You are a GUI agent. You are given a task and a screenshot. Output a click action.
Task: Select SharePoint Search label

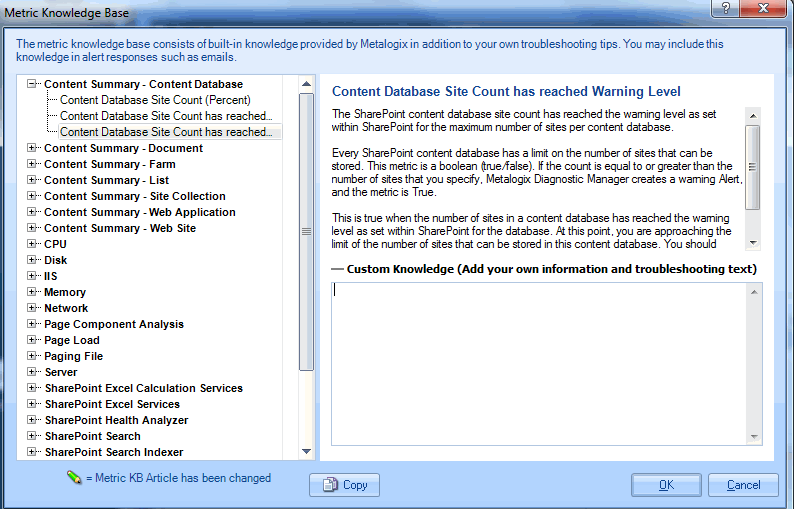point(93,436)
